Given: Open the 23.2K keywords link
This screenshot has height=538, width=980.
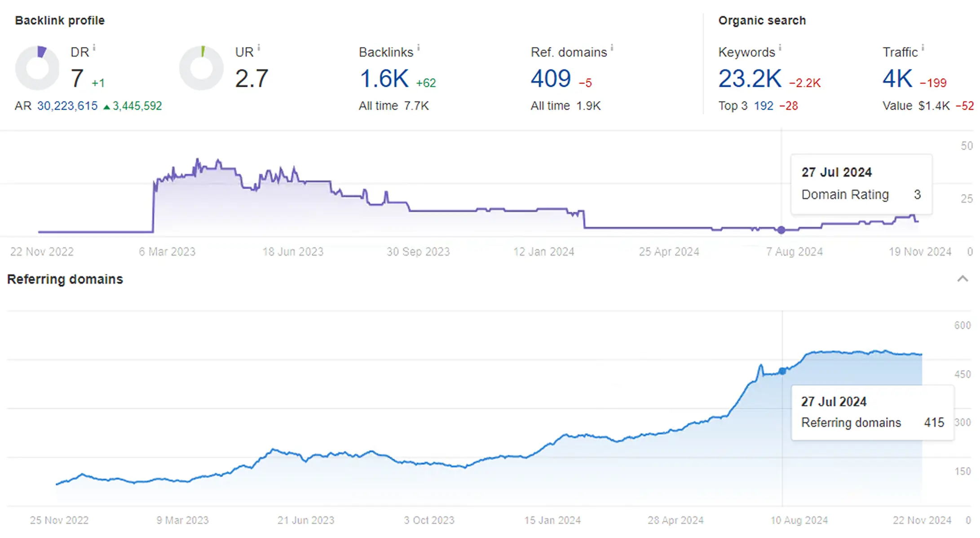Looking at the screenshot, I should point(750,79).
